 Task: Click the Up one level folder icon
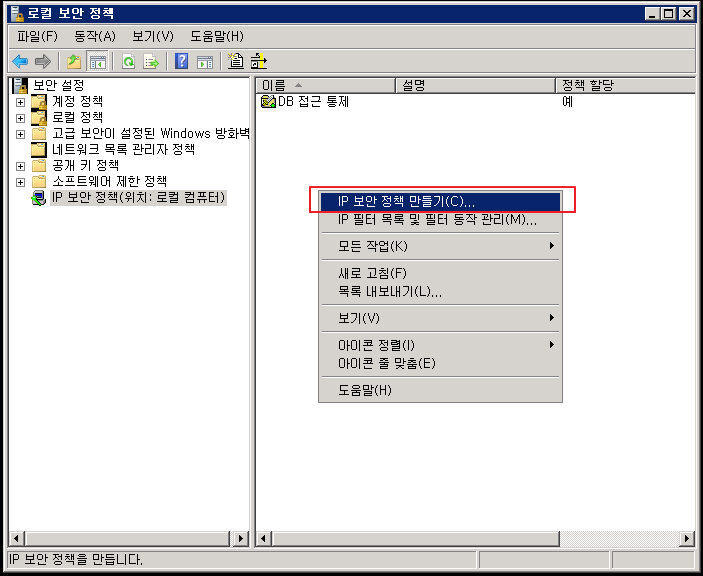pyautogui.click(x=74, y=61)
